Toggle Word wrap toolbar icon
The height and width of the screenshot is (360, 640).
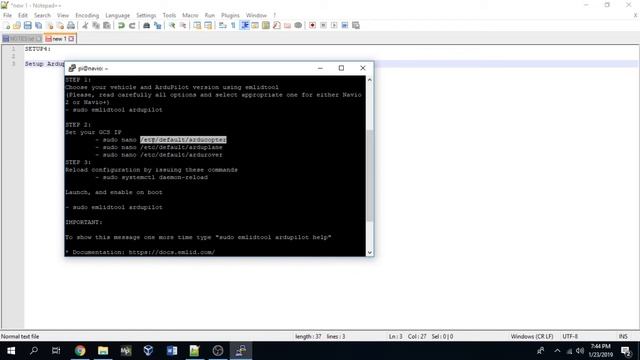click(222, 25)
